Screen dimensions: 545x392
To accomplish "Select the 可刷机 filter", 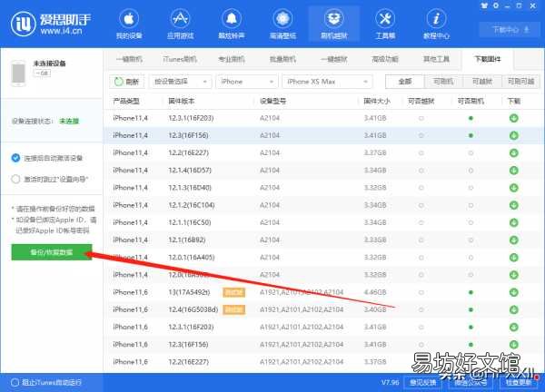I will [x=443, y=82].
